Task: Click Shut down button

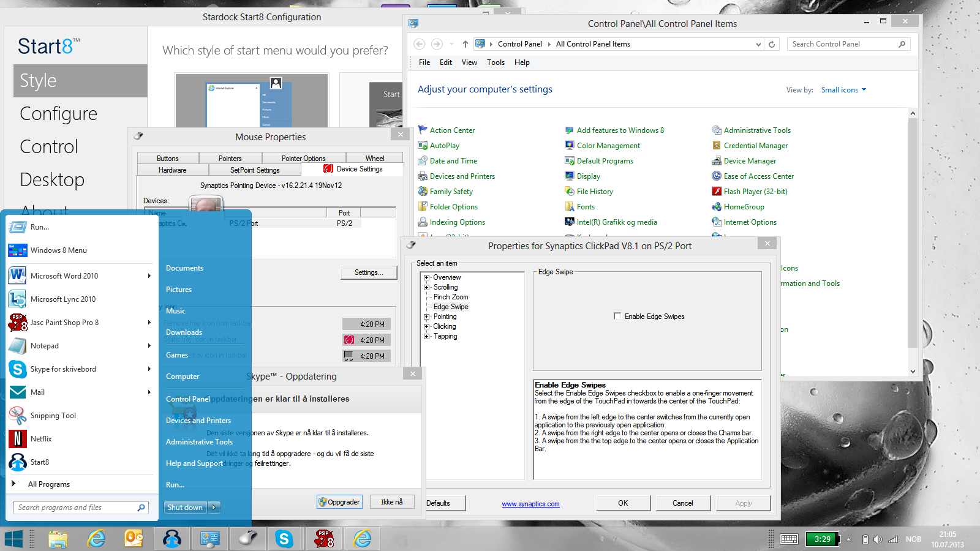Action: [x=185, y=508]
